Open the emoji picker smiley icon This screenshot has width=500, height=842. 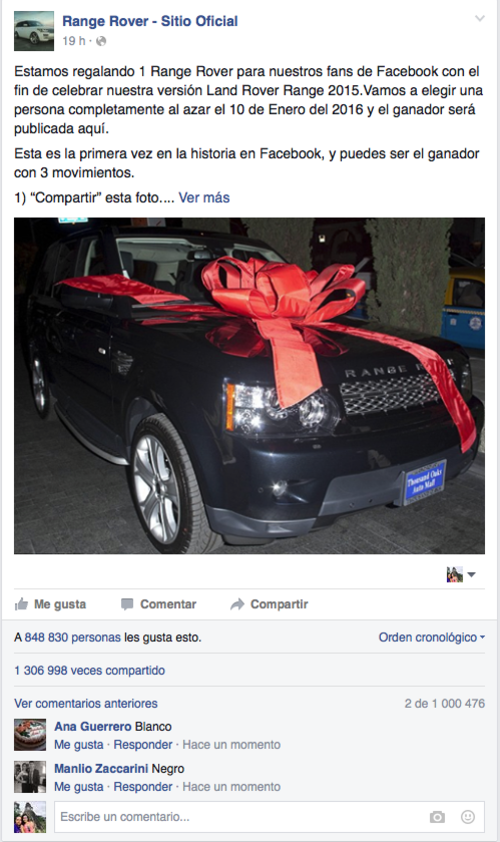468,817
